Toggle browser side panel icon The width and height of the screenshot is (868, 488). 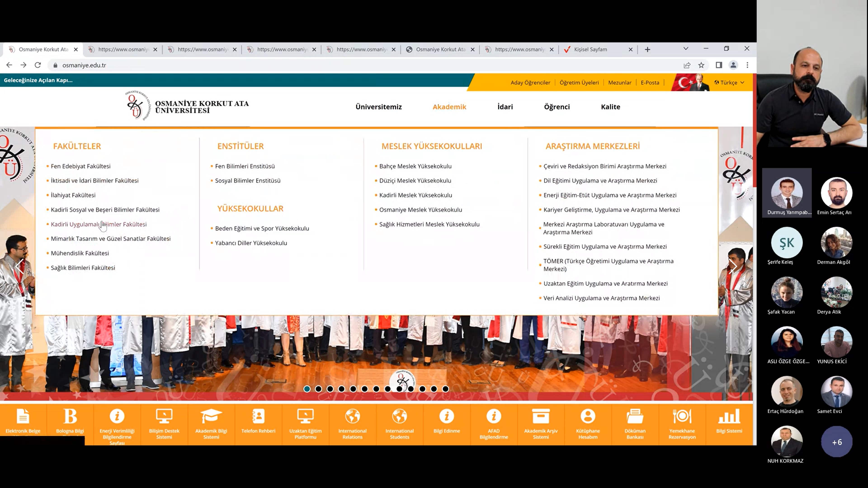[719, 65]
